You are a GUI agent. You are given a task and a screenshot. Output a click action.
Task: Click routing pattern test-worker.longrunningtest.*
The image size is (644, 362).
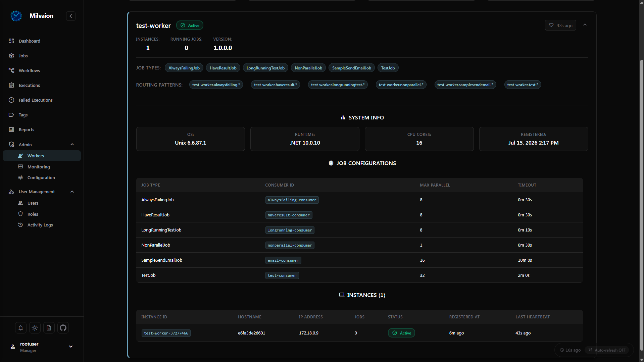pos(338,85)
